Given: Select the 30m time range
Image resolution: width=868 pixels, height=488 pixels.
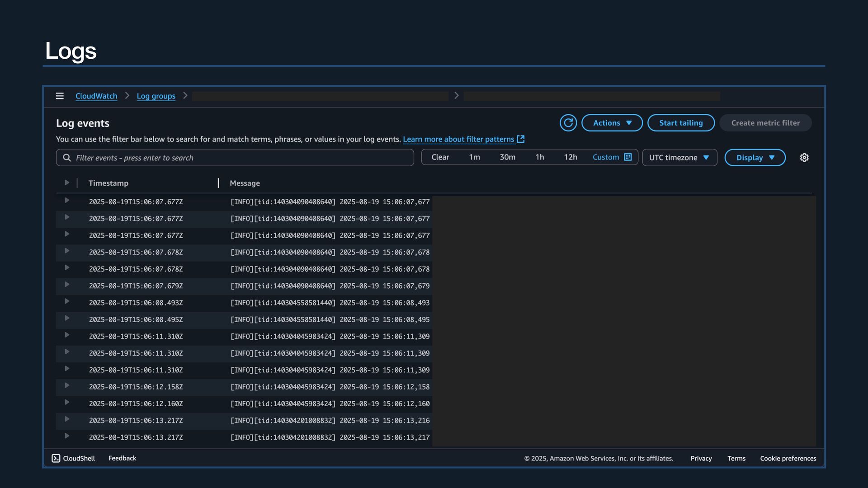Looking at the screenshot, I should (x=507, y=157).
